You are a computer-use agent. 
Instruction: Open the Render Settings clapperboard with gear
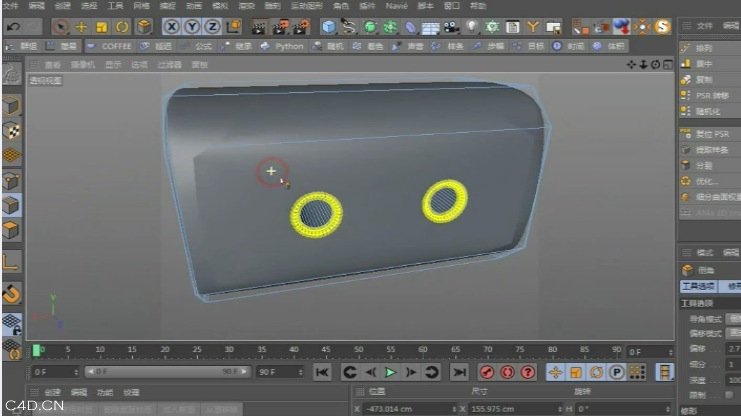pyautogui.click(x=301, y=27)
